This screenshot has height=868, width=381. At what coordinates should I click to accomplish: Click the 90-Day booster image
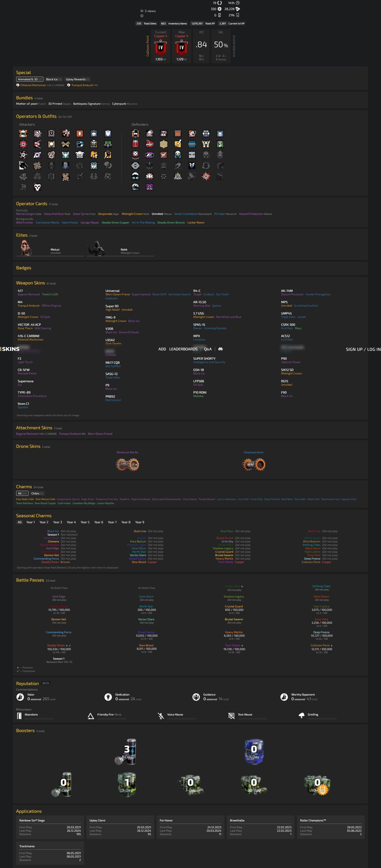(x=317, y=785)
